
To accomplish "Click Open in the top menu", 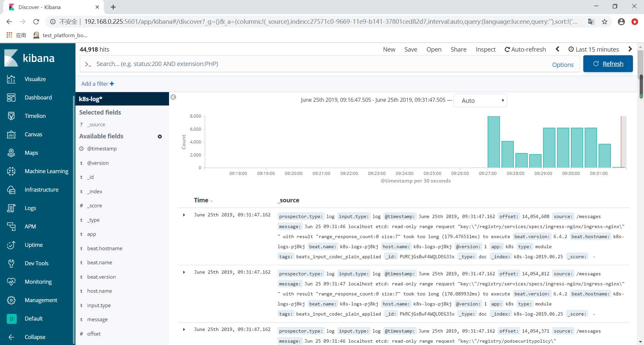I will 434,49.
